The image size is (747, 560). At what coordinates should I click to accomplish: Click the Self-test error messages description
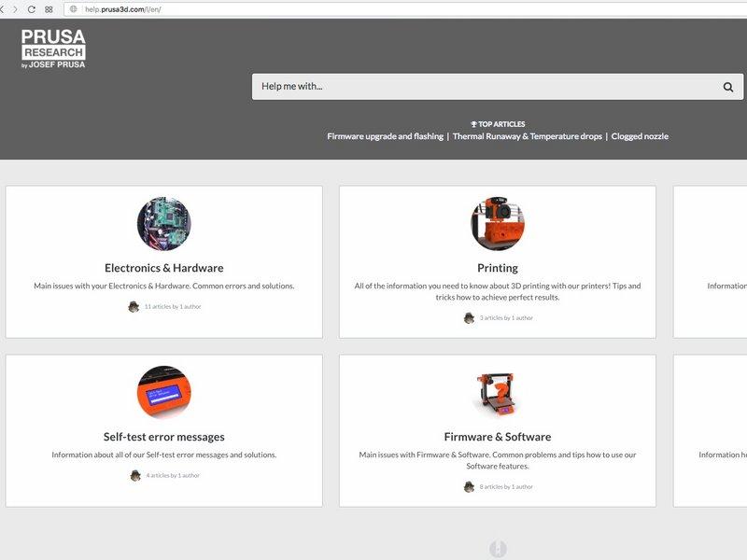[164, 455]
